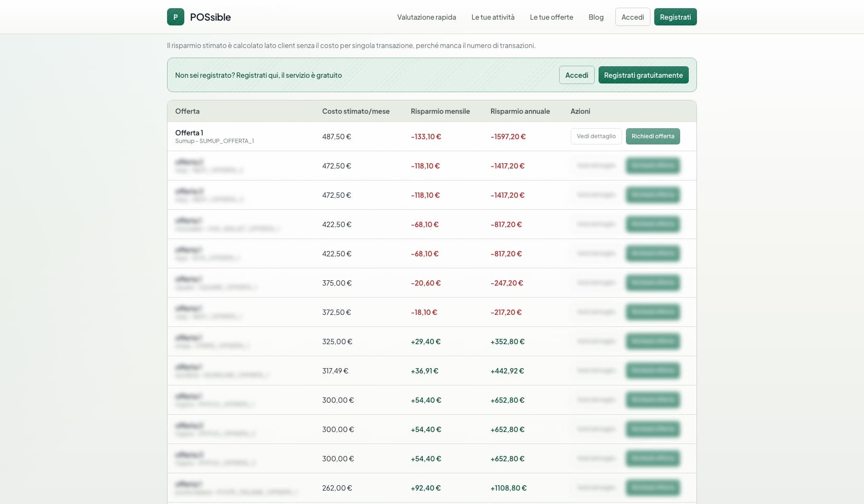The width and height of the screenshot is (864, 504).
Task: Click the Non sei registrato banner text
Action: pyautogui.click(x=258, y=75)
